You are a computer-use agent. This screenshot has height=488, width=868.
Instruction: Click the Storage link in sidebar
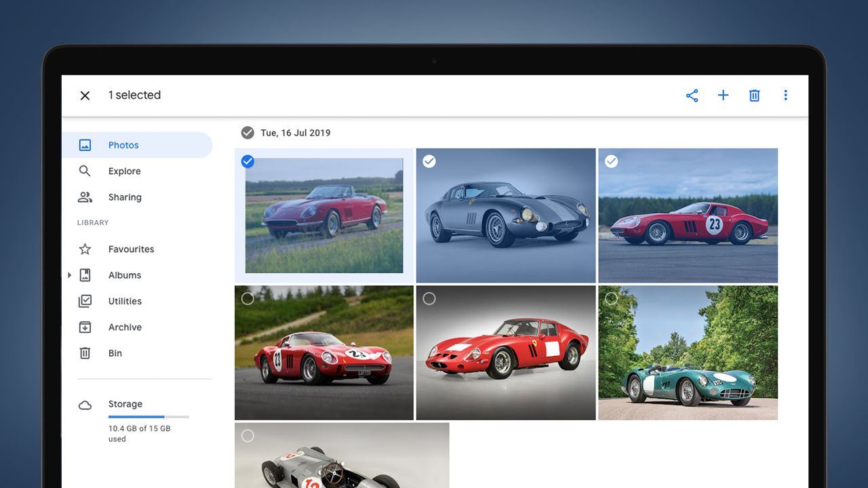[125, 404]
